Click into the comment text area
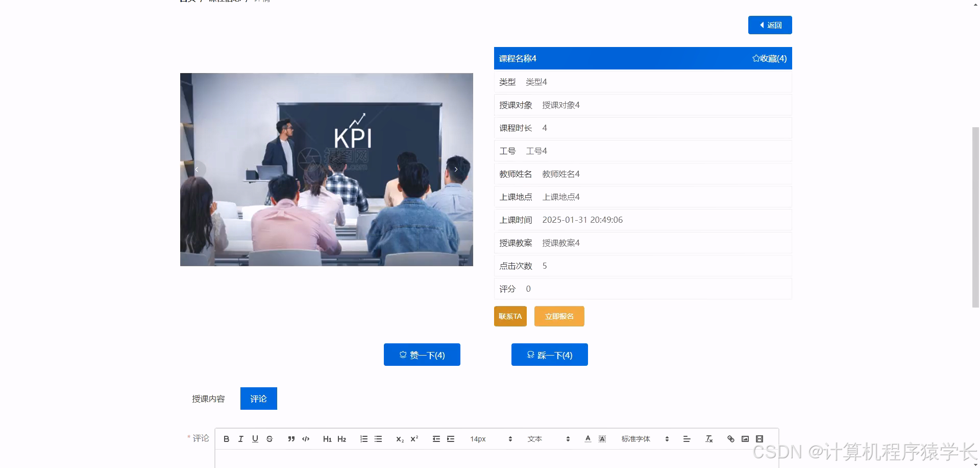Image resolution: width=980 pixels, height=468 pixels. tap(497, 459)
